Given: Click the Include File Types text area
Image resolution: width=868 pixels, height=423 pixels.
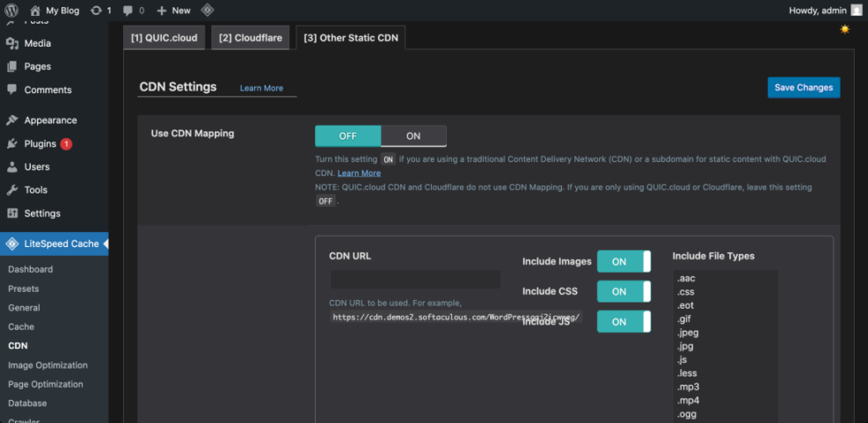Looking at the screenshot, I should point(726,346).
